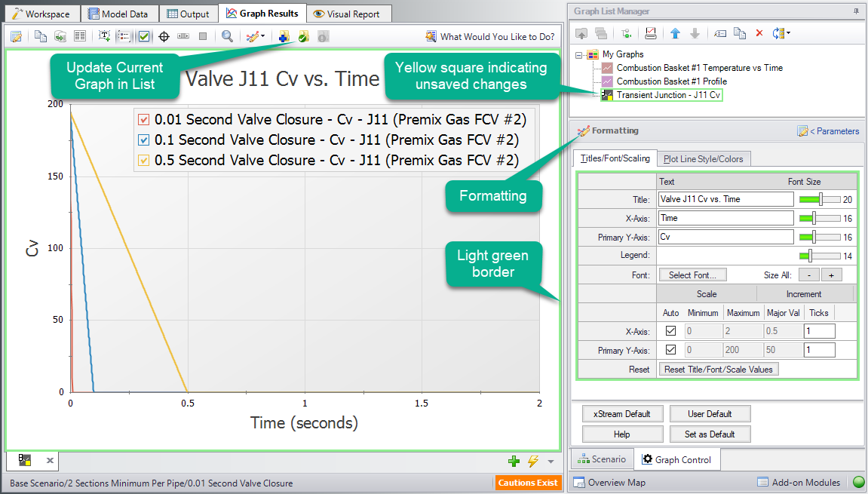The height and width of the screenshot is (494, 868).
Task: Open the formatting tool dropdown arrow in graph toolbar
Action: click(x=263, y=36)
